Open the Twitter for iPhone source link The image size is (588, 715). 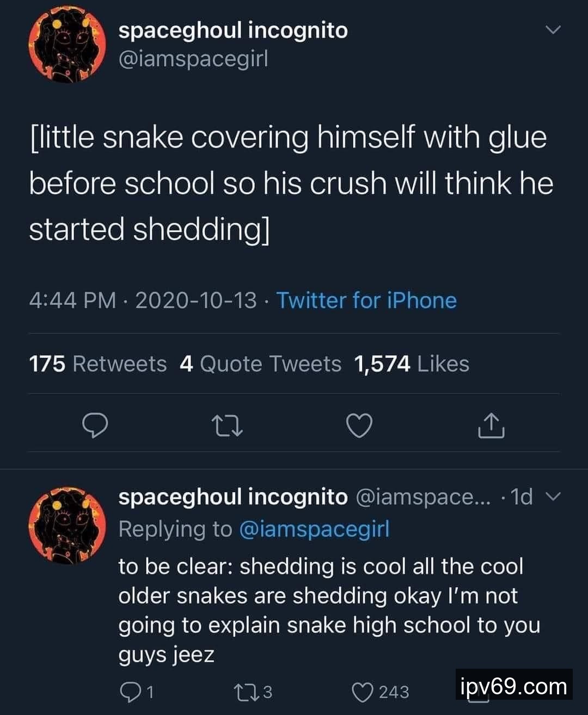tap(366, 301)
